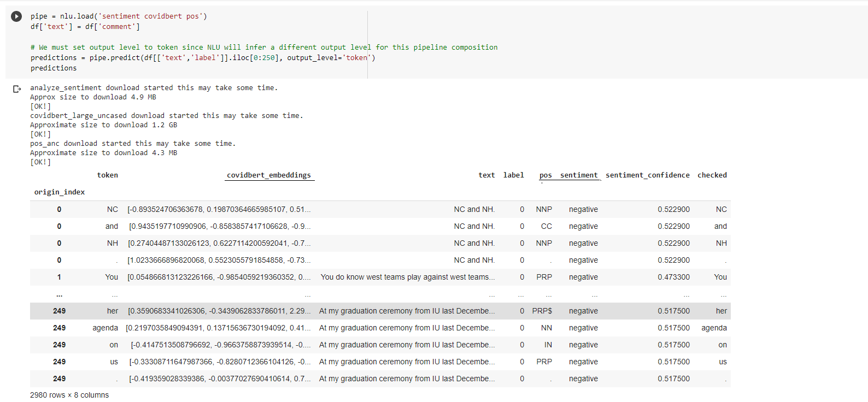
Task: Run the code cell with play button
Action: pyautogui.click(x=16, y=16)
